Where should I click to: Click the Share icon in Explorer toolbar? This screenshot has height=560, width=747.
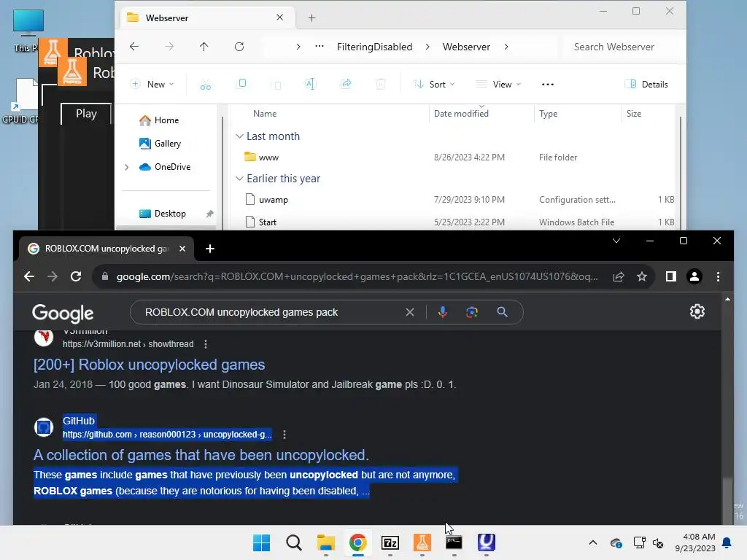point(346,85)
